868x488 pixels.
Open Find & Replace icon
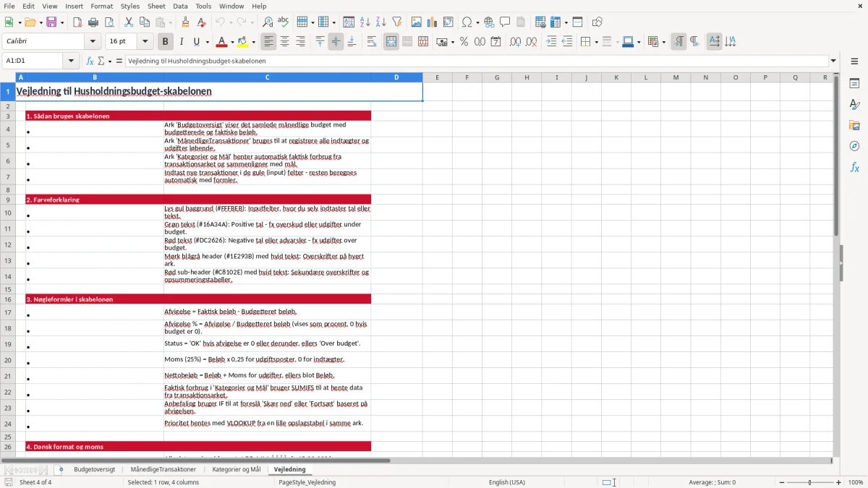click(x=268, y=22)
